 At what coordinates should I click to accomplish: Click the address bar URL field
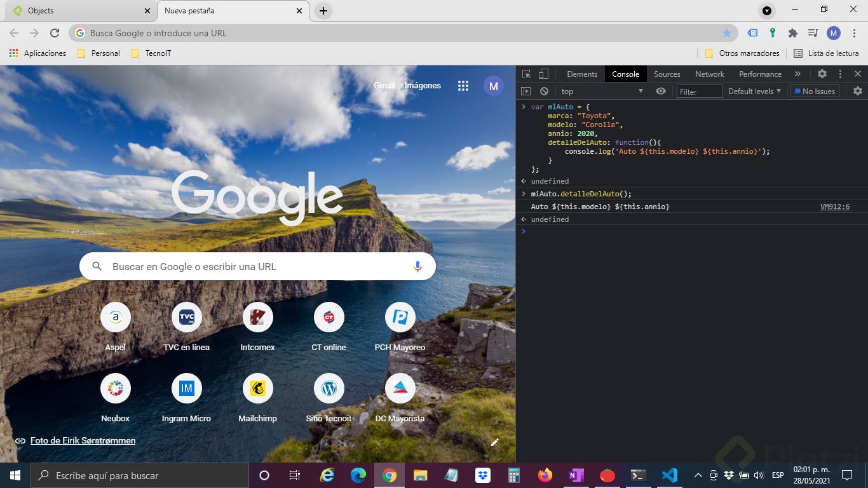403,33
